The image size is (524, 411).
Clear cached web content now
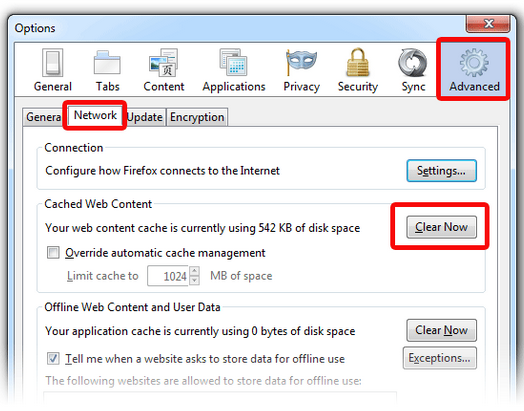[441, 227]
